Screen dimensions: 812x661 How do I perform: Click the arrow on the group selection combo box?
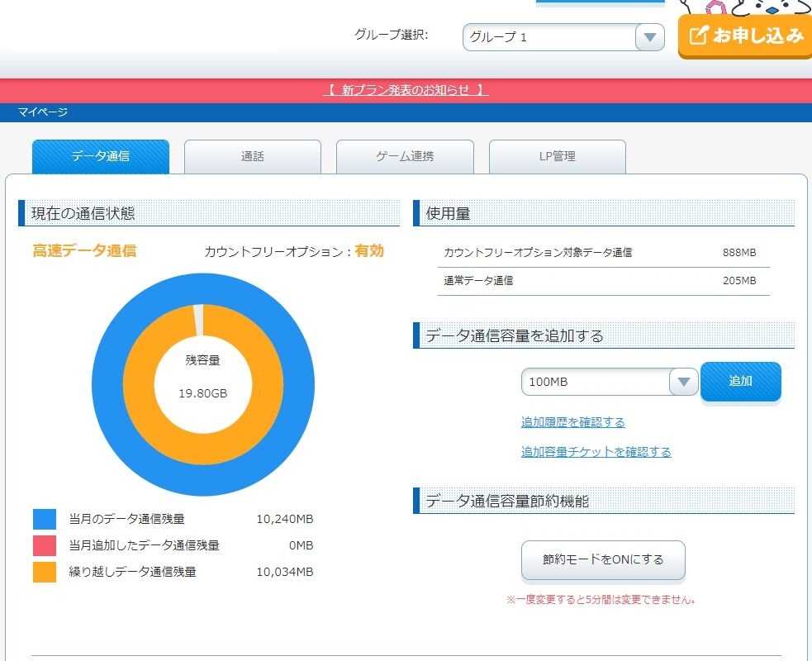tap(649, 36)
